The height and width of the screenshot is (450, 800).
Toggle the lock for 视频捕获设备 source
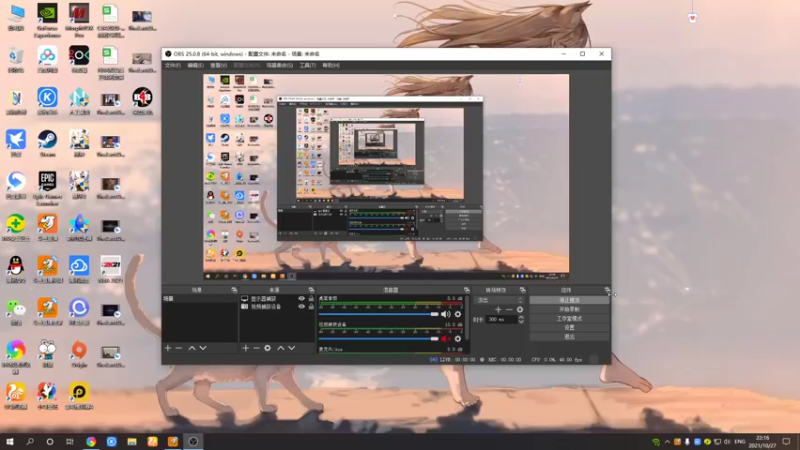[311, 307]
